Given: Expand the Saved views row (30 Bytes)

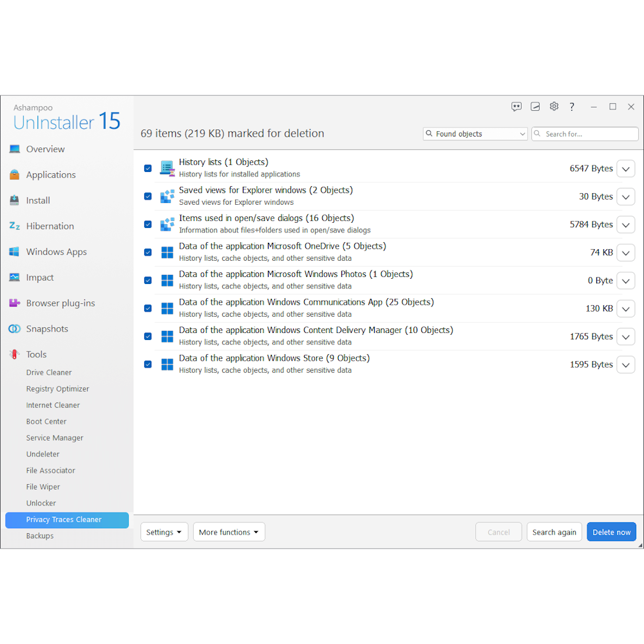Looking at the screenshot, I should (625, 196).
